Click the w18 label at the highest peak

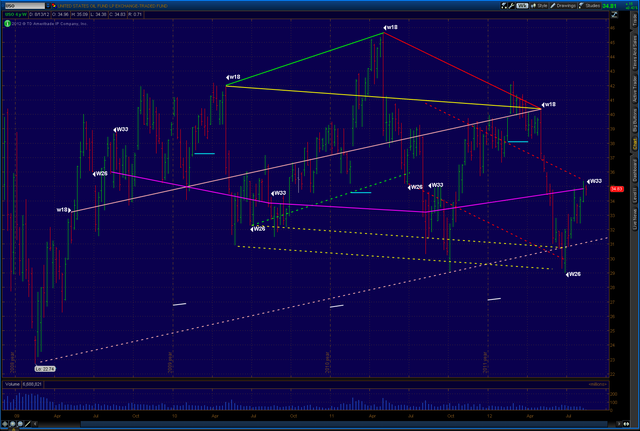pos(391,27)
